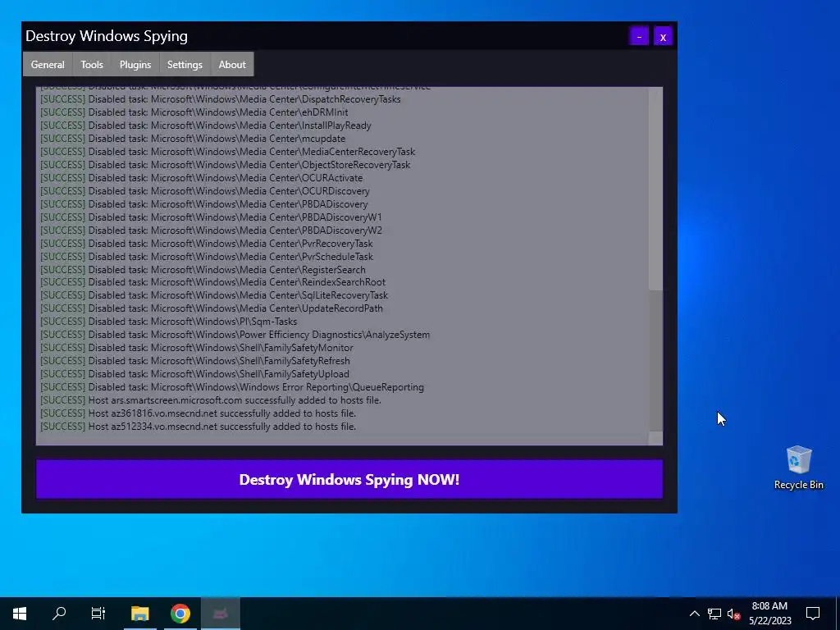
Task: Click the SqlLiteRecoveryTask log line
Action: [214, 295]
